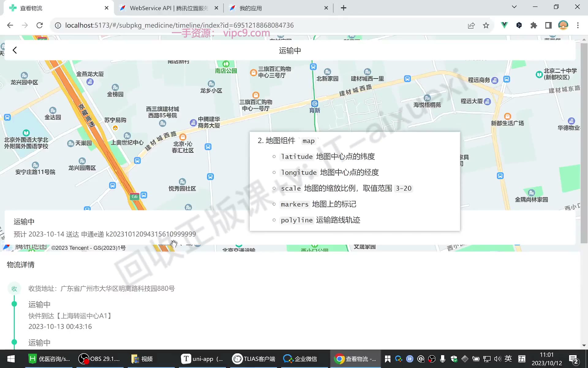Click the volume speaker tray icon
The width and height of the screenshot is (588, 368).
coord(497,359)
